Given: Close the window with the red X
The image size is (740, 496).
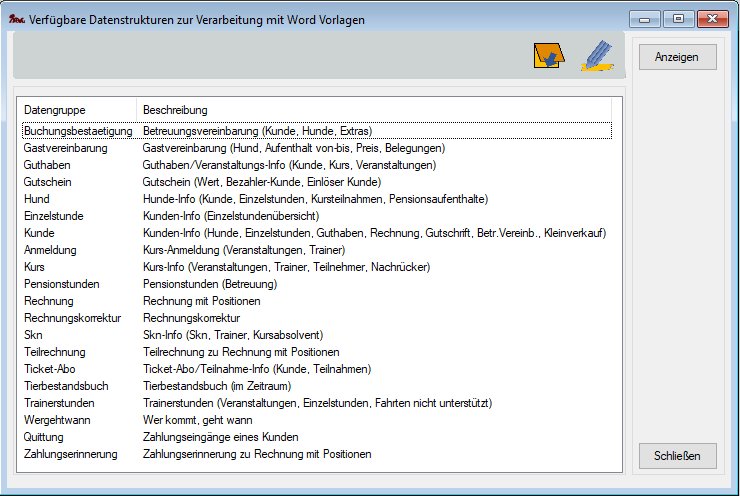Looking at the screenshot, I should [x=711, y=18].
